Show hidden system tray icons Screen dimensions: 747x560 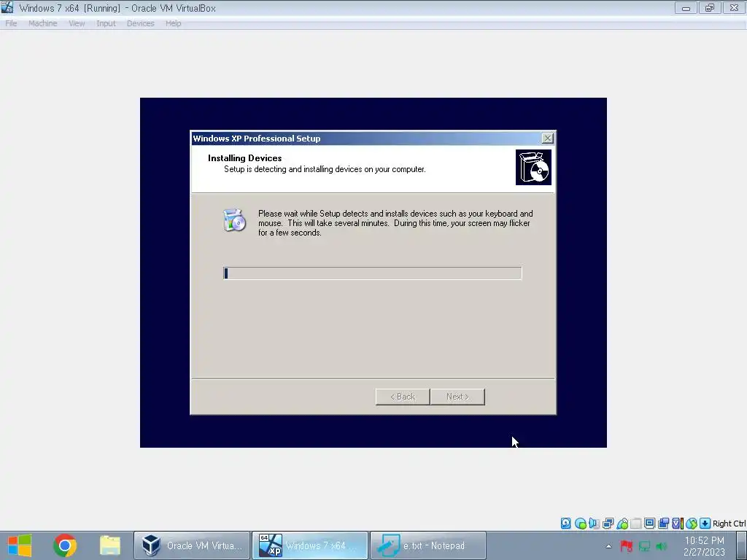[x=608, y=546]
